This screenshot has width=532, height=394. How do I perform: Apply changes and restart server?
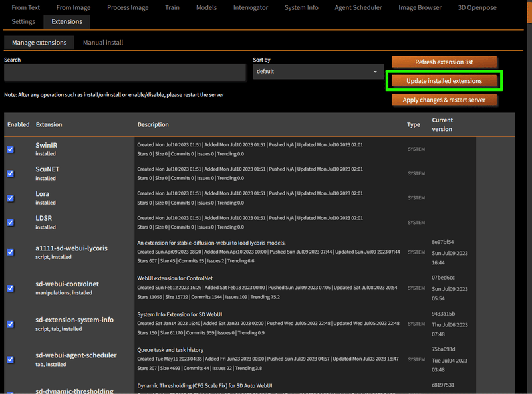(x=444, y=100)
